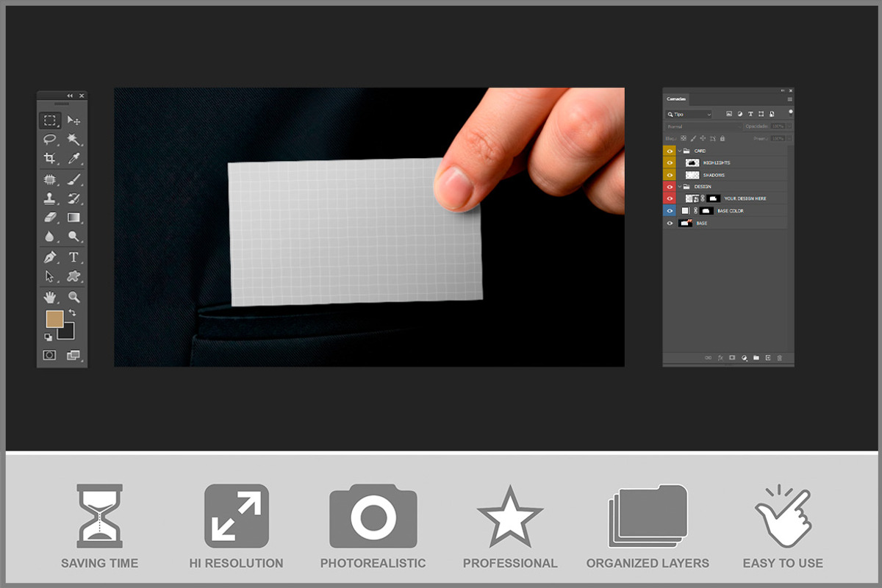Screen dimensions: 882x588
Task: Hide the HIGHLIGHTS layer
Action: pyautogui.click(x=669, y=162)
